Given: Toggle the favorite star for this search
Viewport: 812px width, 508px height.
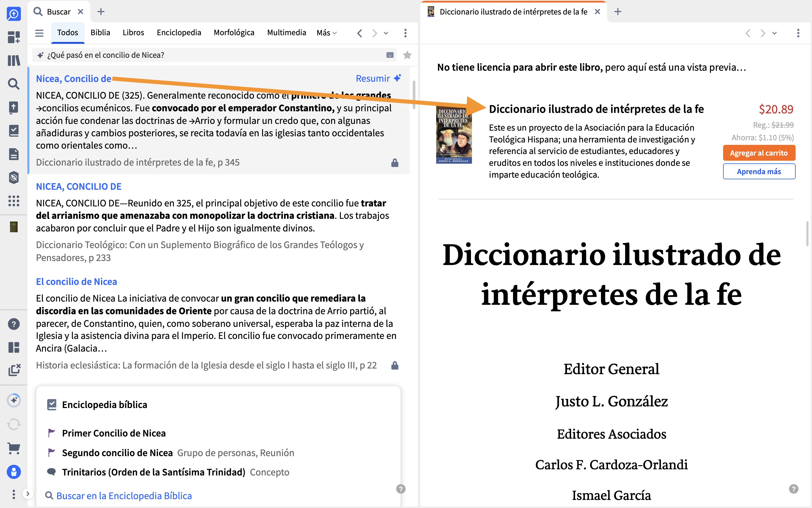Looking at the screenshot, I should (x=407, y=55).
